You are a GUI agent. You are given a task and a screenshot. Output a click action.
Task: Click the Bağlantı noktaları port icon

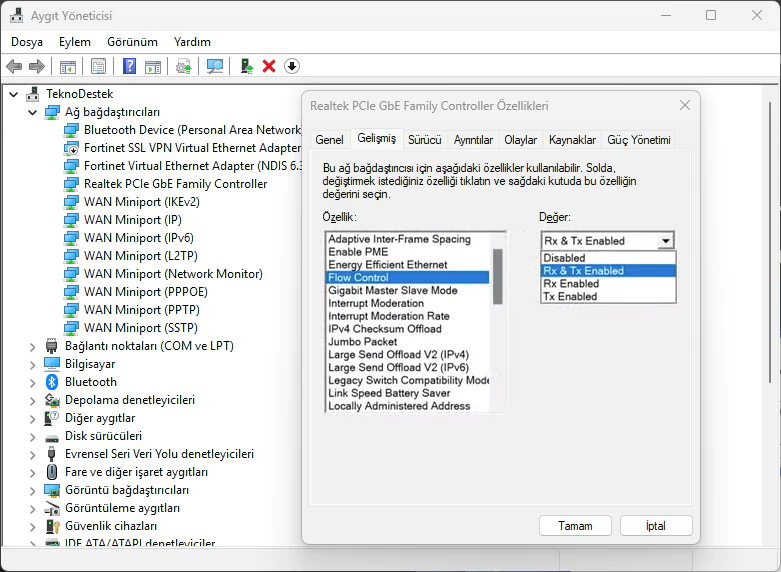[51, 346]
